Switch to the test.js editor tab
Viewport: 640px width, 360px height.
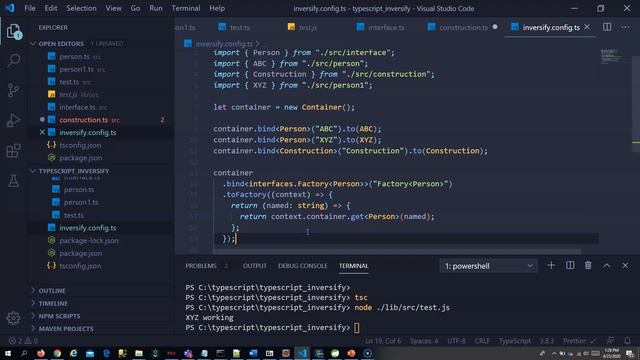click(308, 27)
